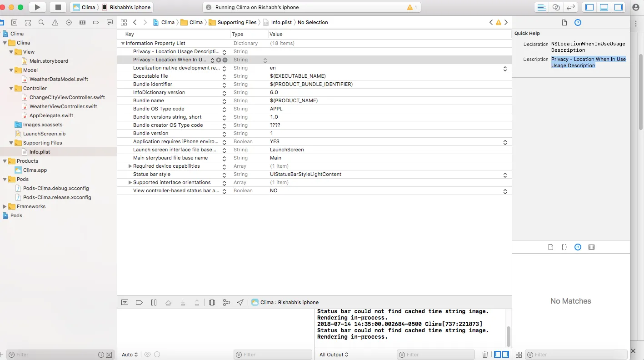Click the Step Over debug button
The width and height of the screenshot is (644, 360).
[168, 302]
